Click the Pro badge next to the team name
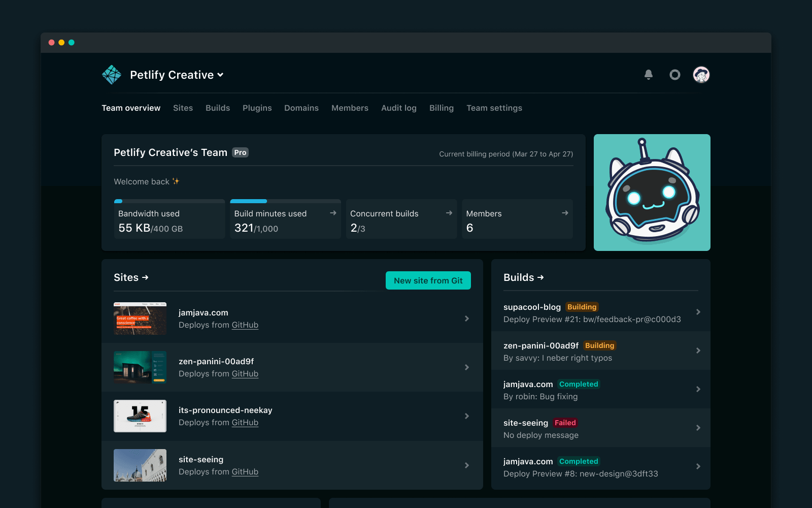 pyautogui.click(x=240, y=152)
